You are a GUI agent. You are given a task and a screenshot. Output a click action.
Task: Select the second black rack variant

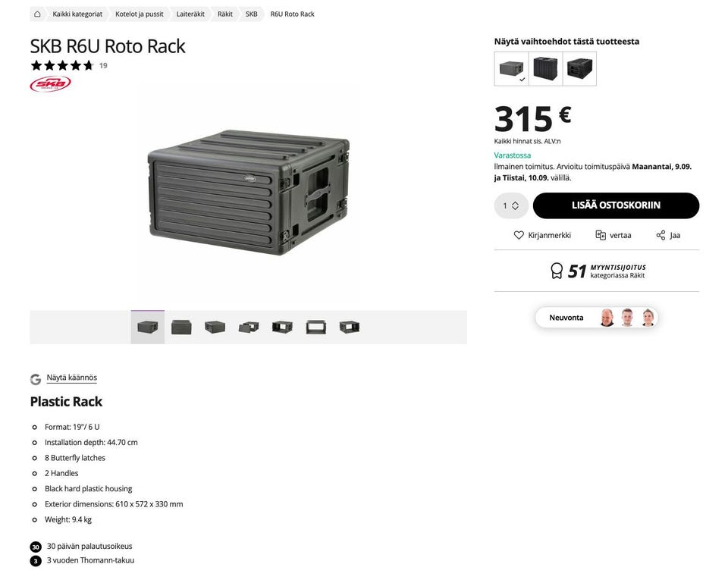[x=545, y=68]
